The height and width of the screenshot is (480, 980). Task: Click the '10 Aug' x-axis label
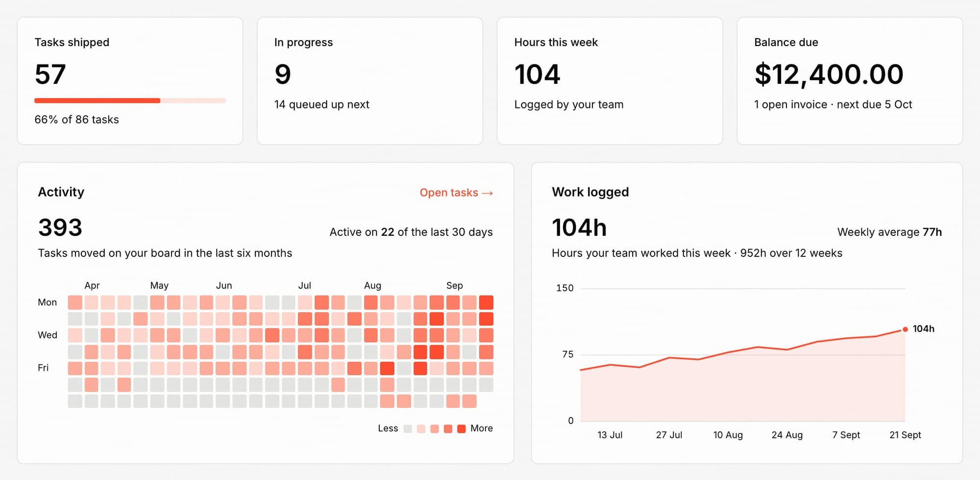tap(728, 435)
